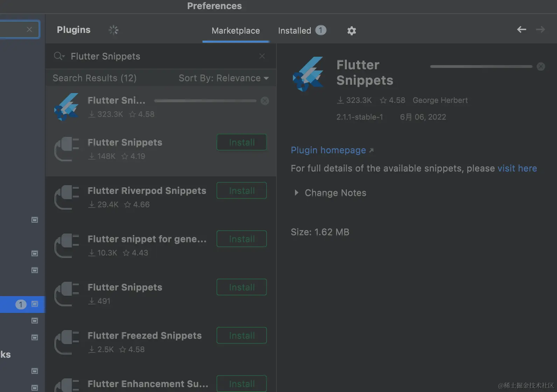Install Flutter Enhancement Su... plugin
Screen dimensions: 557x392
click(242, 384)
